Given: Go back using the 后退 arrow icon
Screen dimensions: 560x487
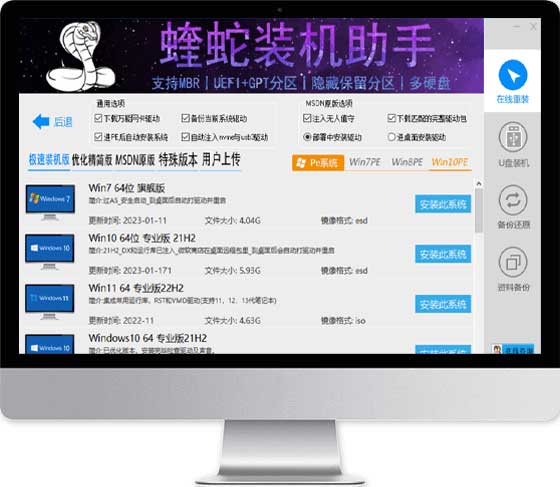Looking at the screenshot, I should click(41, 122).
